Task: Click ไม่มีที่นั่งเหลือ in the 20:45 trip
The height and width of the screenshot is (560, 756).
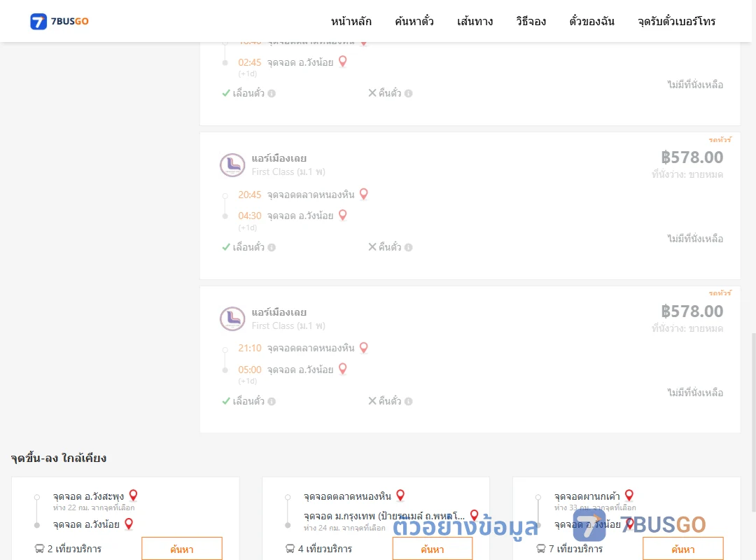Action: (695, 239)
